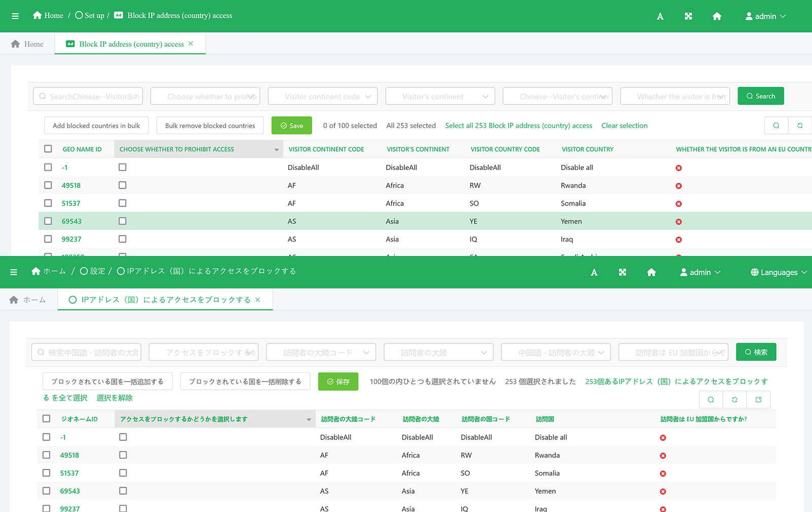
Task: Click red EU status icon for Somalia, English table
Action: (x=679, y=203)
